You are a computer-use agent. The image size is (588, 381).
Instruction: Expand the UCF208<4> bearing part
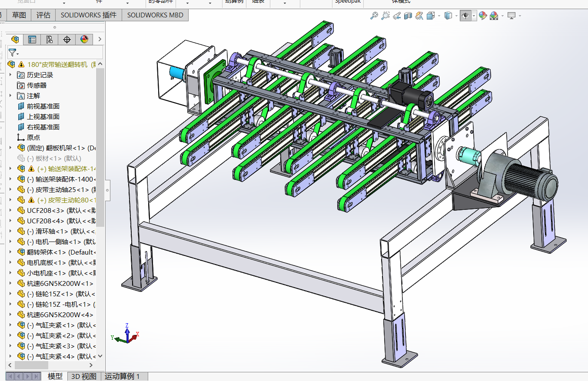coord(10,221)
